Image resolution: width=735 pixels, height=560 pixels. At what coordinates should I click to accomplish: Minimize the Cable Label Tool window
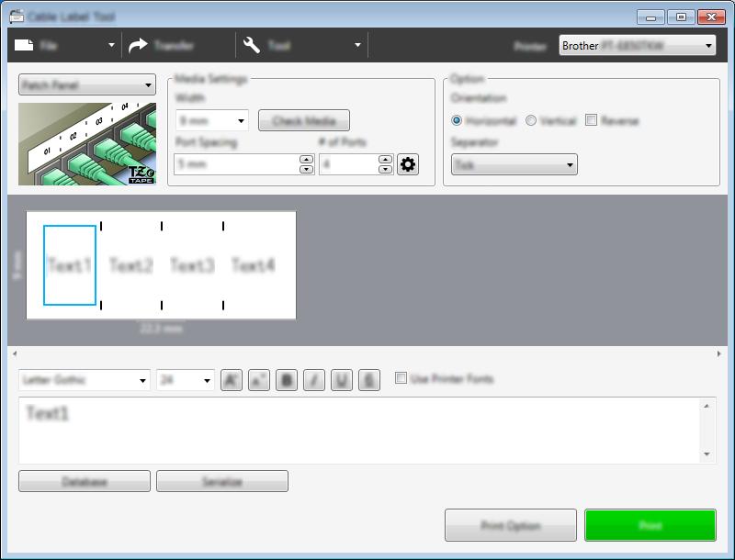650,17
